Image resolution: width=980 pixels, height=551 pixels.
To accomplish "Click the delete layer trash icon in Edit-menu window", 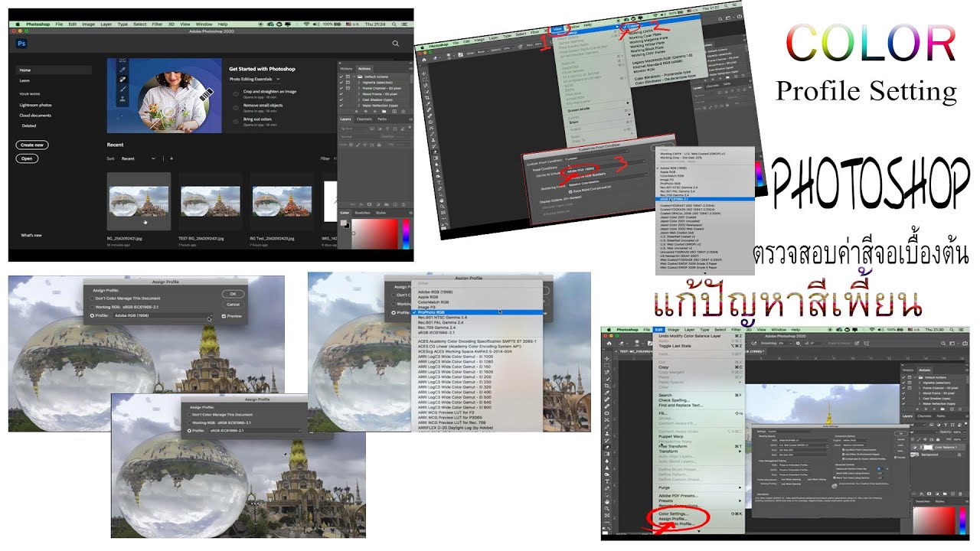I will tap(960, 494).
